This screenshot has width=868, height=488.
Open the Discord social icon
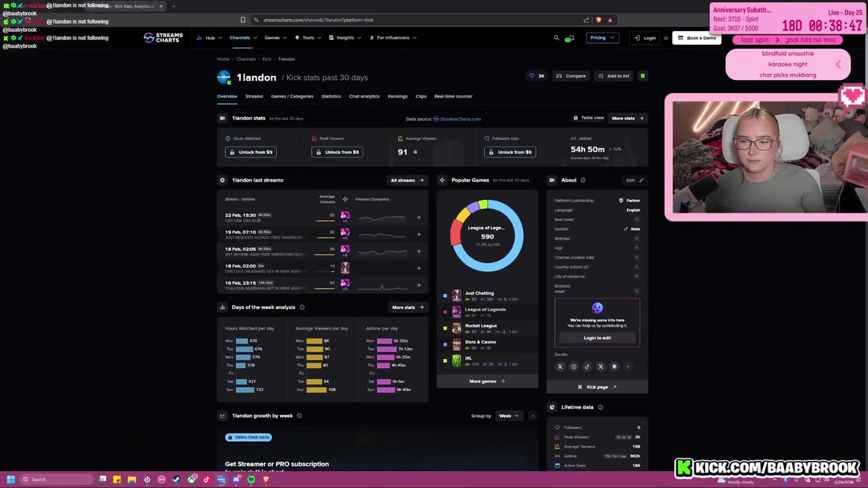[x=614, y=367]
